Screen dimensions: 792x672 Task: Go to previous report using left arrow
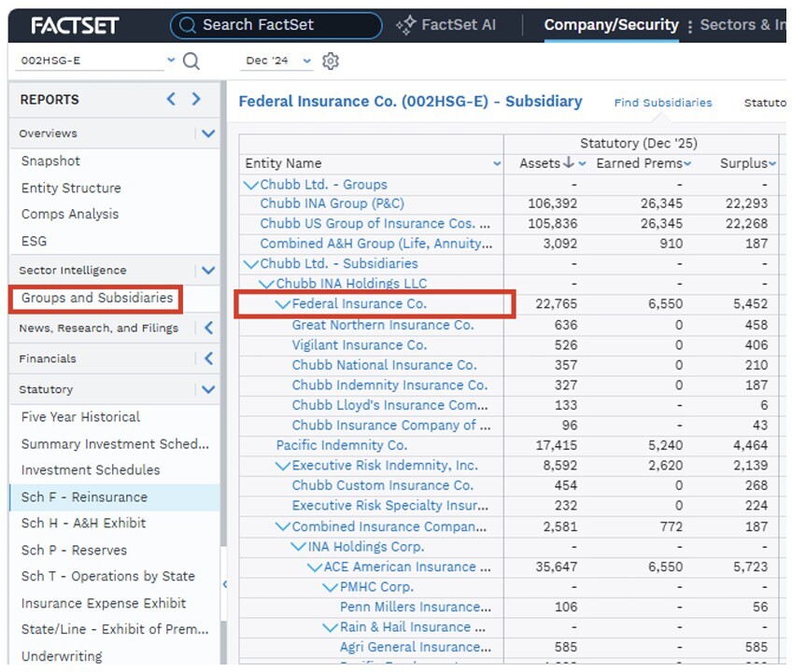[171, 99]
